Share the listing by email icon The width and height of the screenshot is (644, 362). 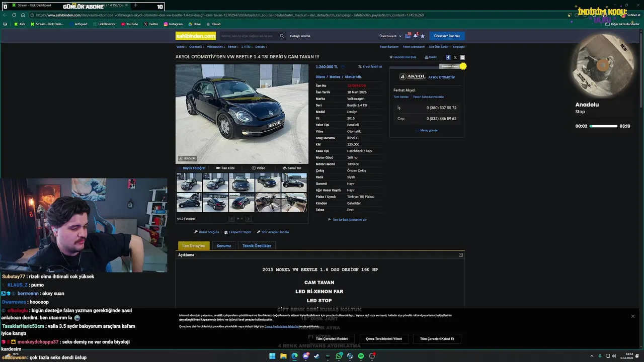[462, 57]
